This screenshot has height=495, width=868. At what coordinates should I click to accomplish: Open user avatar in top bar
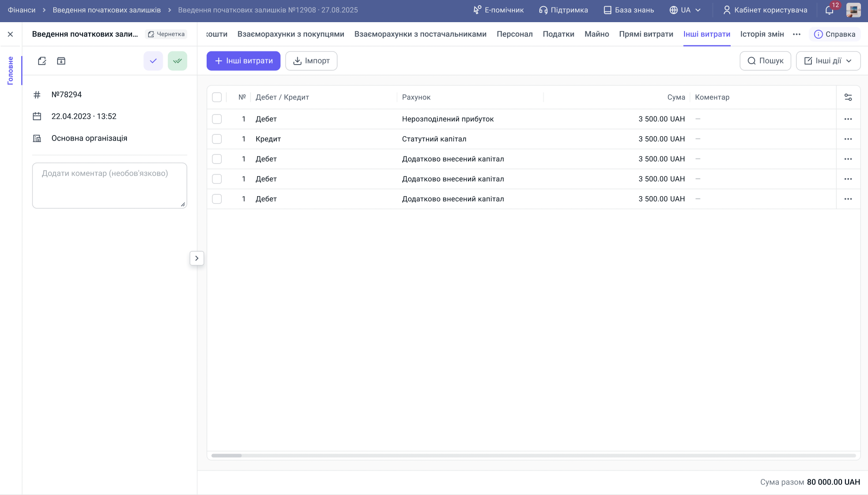853,10
